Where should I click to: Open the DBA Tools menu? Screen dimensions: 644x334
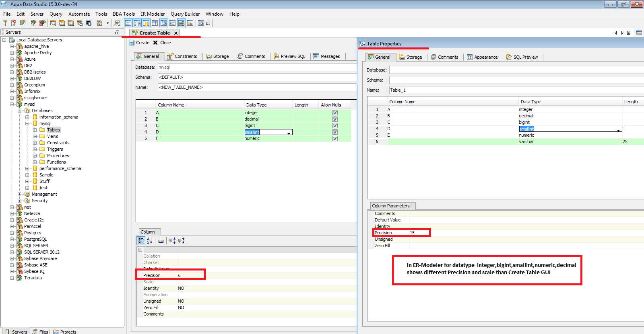[x=124, y=14]
